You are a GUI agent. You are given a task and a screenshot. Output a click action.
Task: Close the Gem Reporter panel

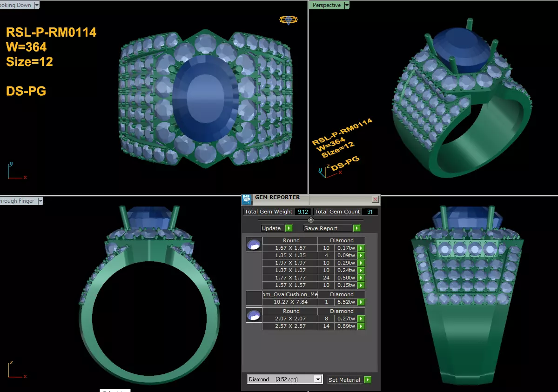pyautogui.click(x=376, y=199)
